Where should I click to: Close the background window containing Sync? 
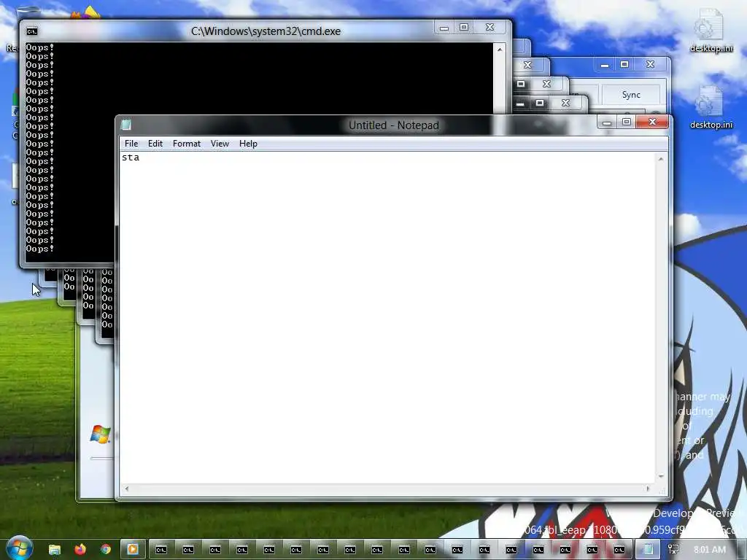click(650, 64)
